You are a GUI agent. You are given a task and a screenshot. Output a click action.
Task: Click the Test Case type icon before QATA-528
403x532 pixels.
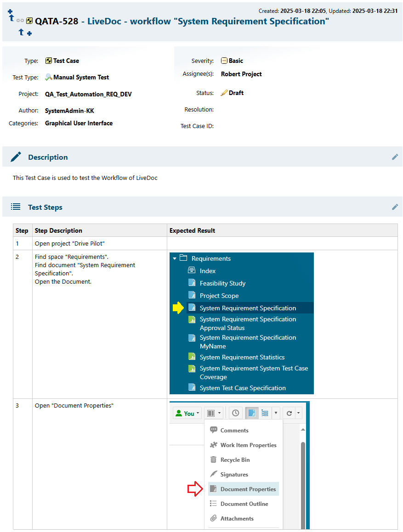click(x=29, y=21)
